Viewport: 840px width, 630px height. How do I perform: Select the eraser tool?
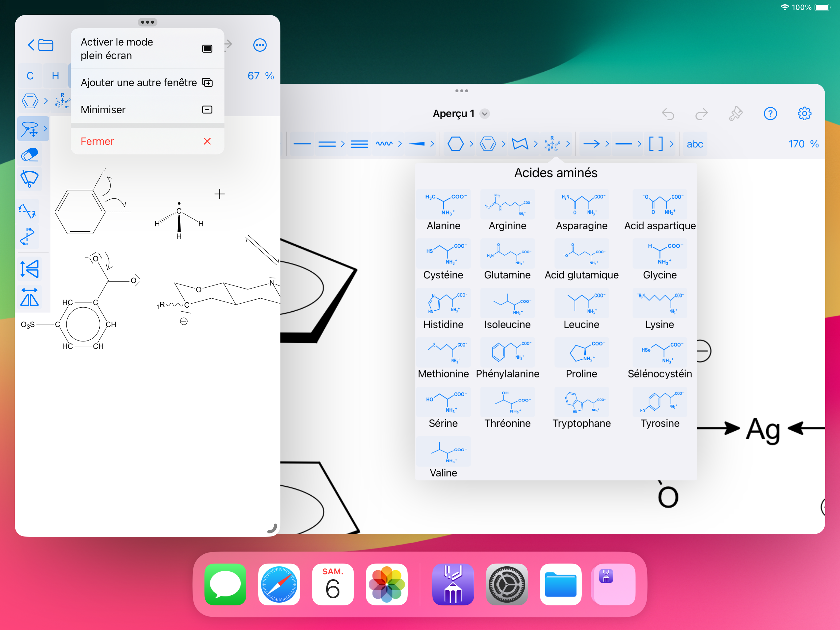pos(29,155)
